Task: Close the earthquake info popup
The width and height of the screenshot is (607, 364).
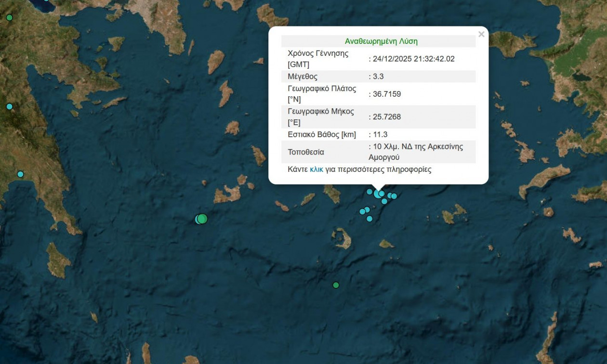Action: (x=481, y=35)
